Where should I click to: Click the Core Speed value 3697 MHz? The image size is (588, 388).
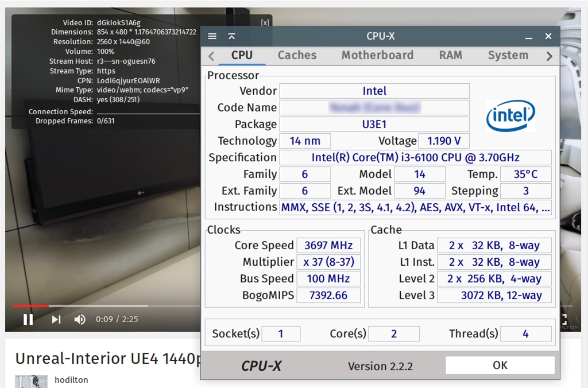[328, 246]
